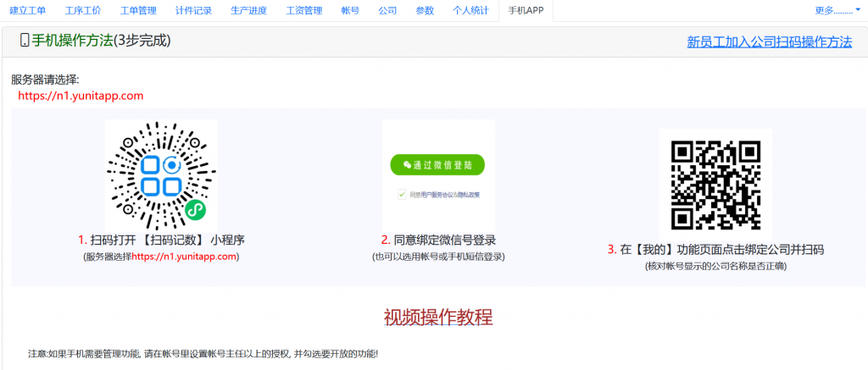This screenshot has width=868, height=370.
Task: Open the 建立工单 tab
Action: [28, 10]
